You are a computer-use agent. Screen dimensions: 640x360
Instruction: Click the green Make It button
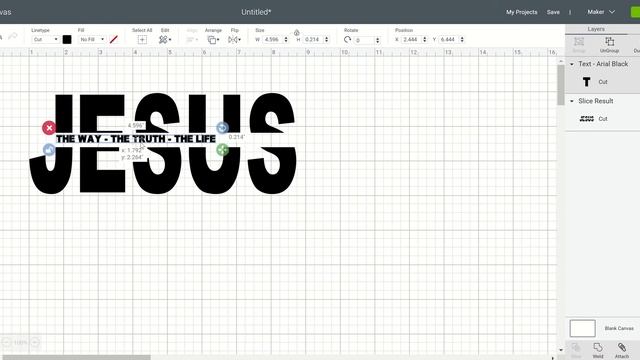[x=635, y=12]
